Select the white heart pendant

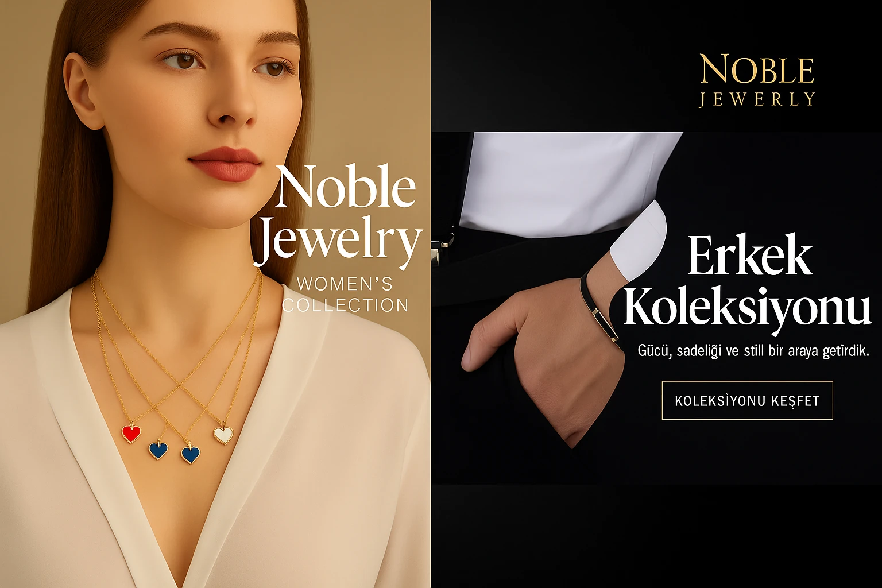223,434
